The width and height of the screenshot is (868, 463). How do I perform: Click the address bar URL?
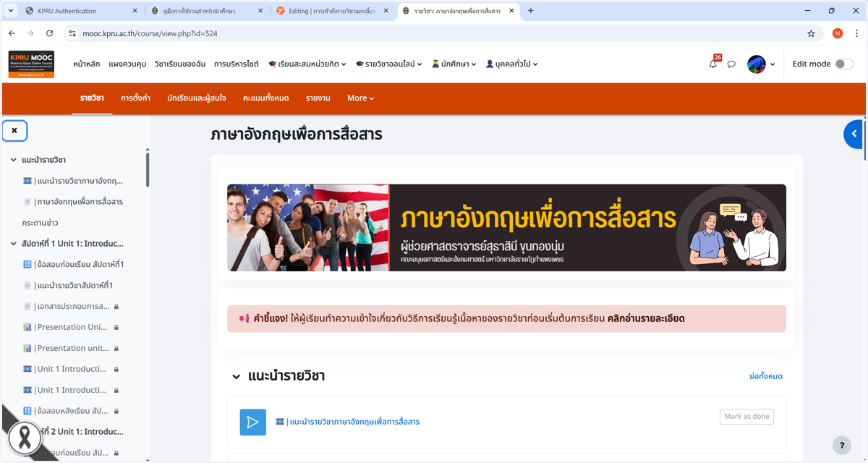[150, 33]
